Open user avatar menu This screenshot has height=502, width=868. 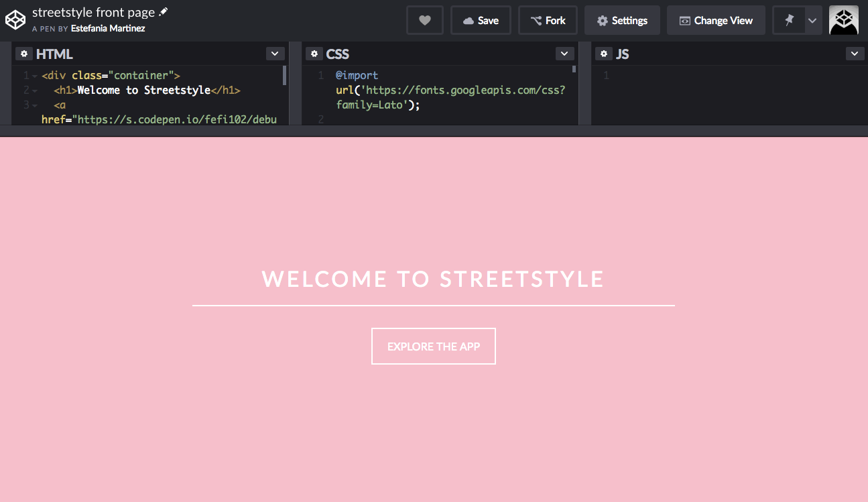pyautogui.click(x=844, y=20)
